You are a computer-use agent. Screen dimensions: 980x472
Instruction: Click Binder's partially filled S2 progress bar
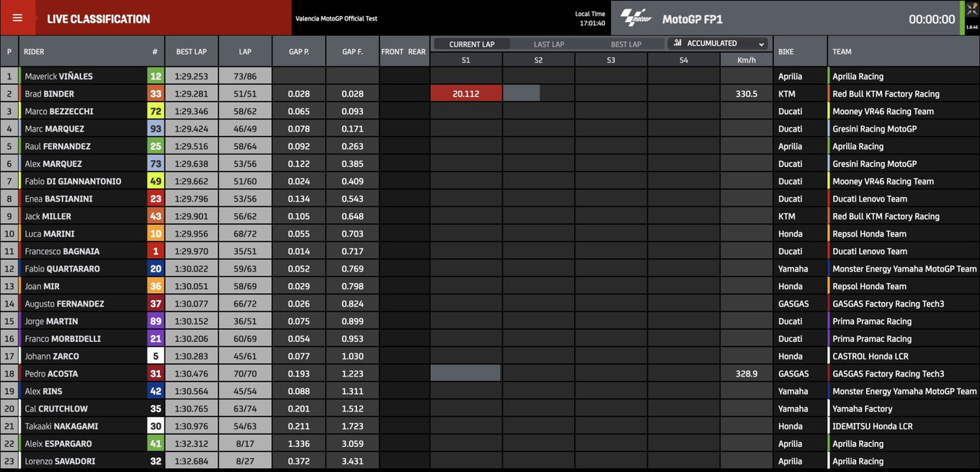coord(521,94)
